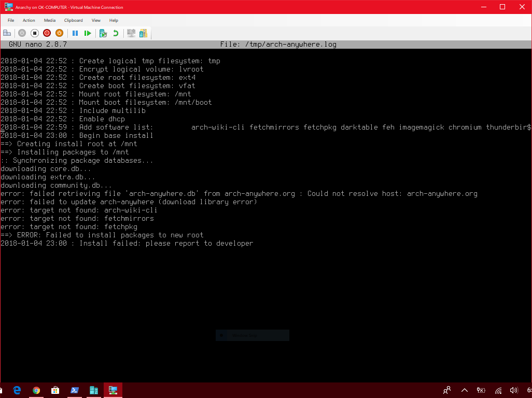Open the Help menu
This screenshot has height=398, width=532.
[114, 20]
